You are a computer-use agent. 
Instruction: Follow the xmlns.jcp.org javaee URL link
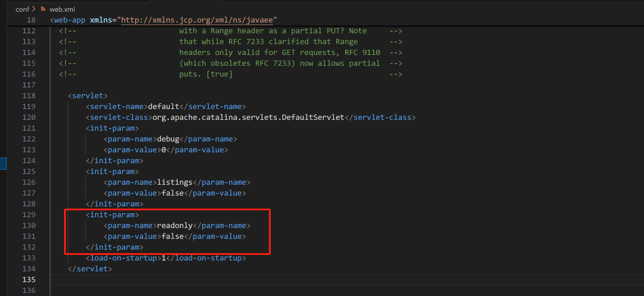point(199,20)
